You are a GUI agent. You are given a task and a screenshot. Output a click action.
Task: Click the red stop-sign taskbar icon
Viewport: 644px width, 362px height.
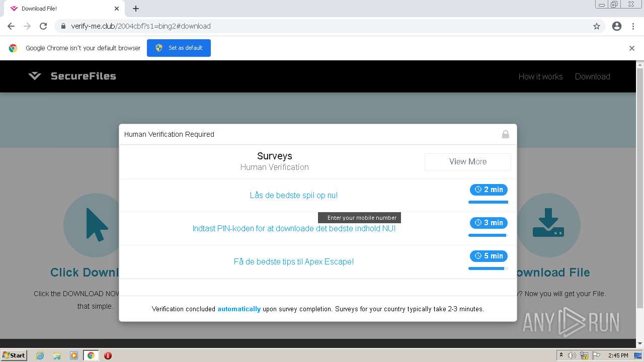click(108, 355)
